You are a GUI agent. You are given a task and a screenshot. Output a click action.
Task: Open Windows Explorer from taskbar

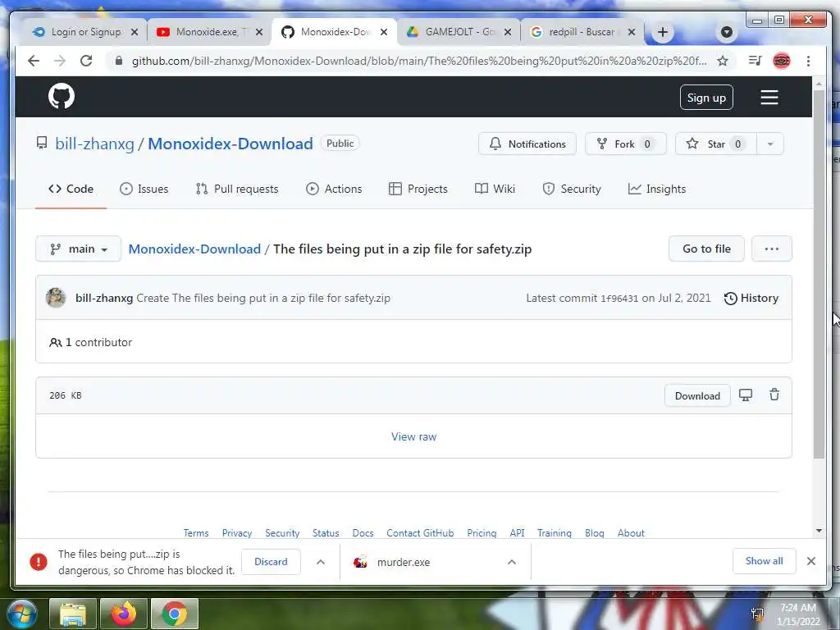coord(73,614)
